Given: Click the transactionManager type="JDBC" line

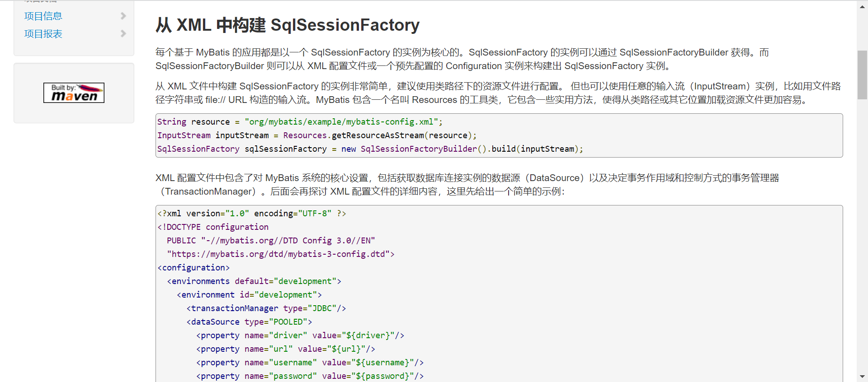Looking at the screenshot, I should 266,308.
